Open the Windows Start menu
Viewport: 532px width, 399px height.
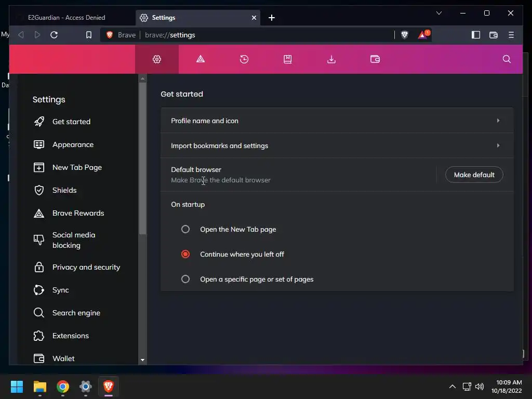(17, 387)
